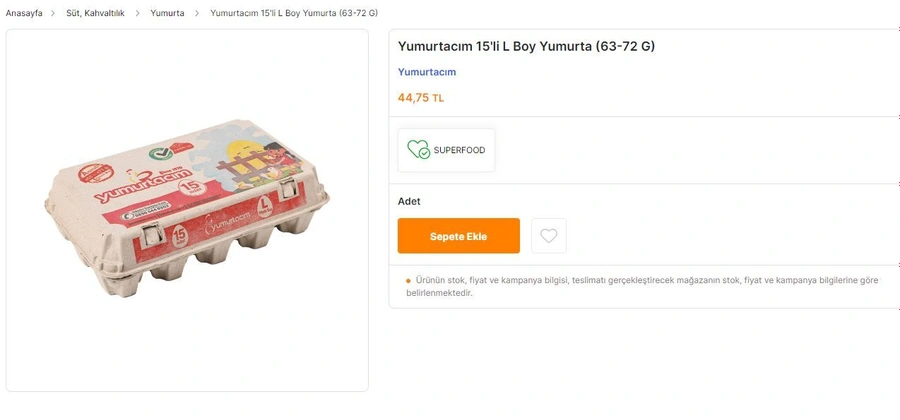900x420 pixels.
Task: Open the egg carton product image
Action: [187, 210]
